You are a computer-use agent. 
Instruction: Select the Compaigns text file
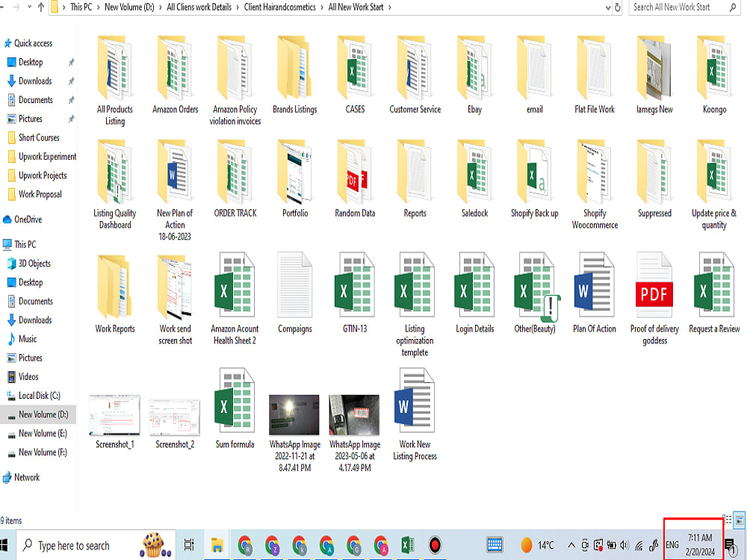click(x=295, y=293)
